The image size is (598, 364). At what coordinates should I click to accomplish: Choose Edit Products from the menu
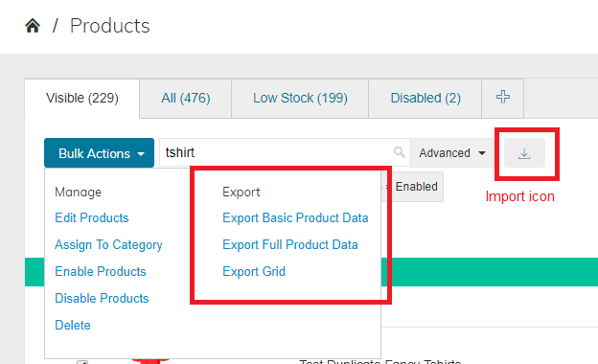[92, 218]
